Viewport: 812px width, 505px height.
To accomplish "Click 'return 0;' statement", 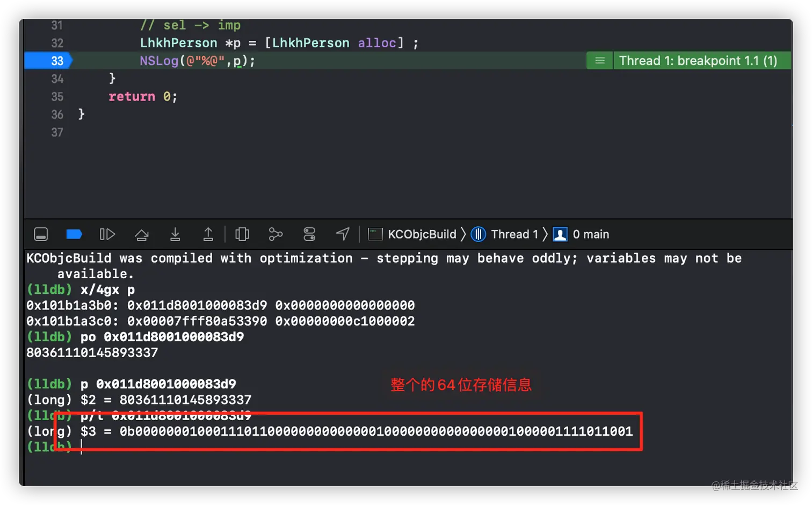I will (x=143, y=97).
